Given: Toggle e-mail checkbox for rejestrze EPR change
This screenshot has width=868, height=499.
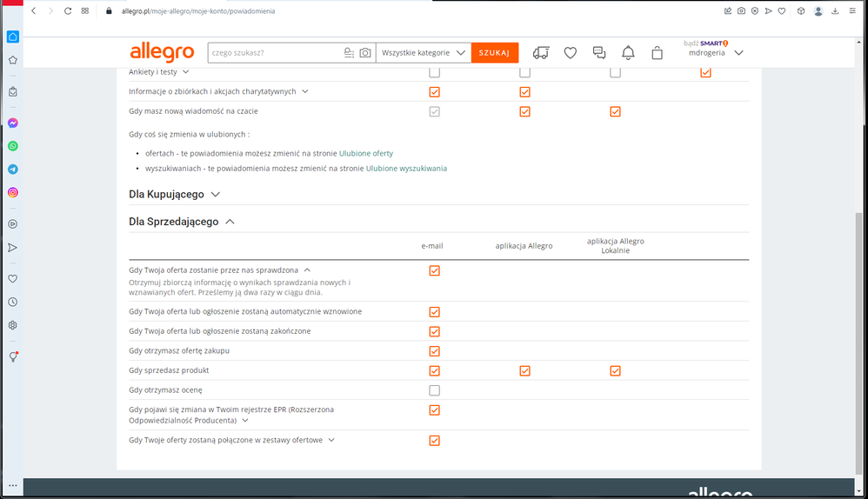Looking at the screenshot, I should pyautogui.click(x=435, y=410).
